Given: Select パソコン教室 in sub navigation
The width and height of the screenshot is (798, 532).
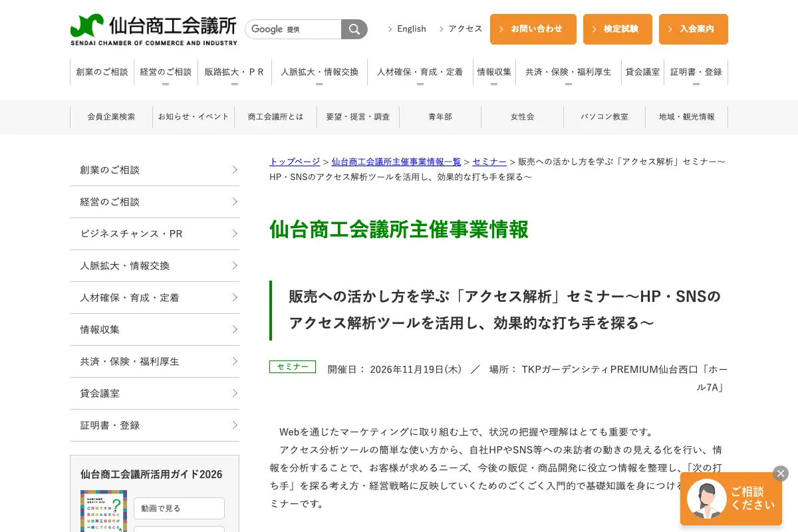Looking at the screenshot, I should point(604,116).
